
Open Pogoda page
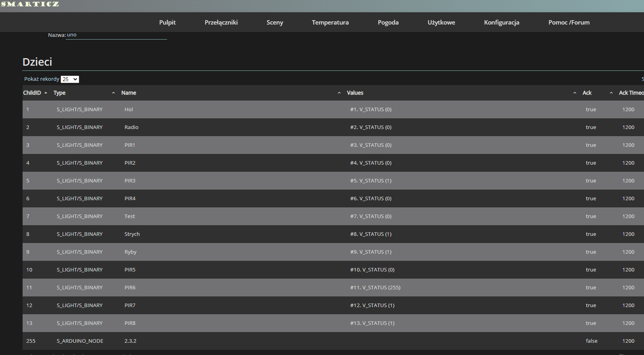[388, 23]
